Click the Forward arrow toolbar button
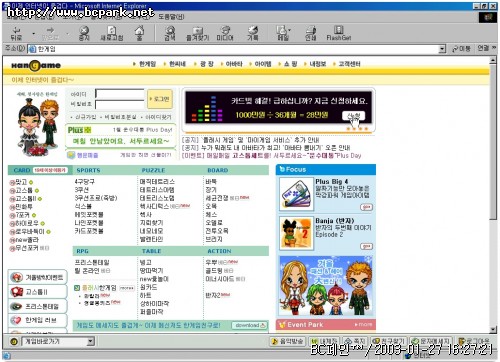 [50, 34]
